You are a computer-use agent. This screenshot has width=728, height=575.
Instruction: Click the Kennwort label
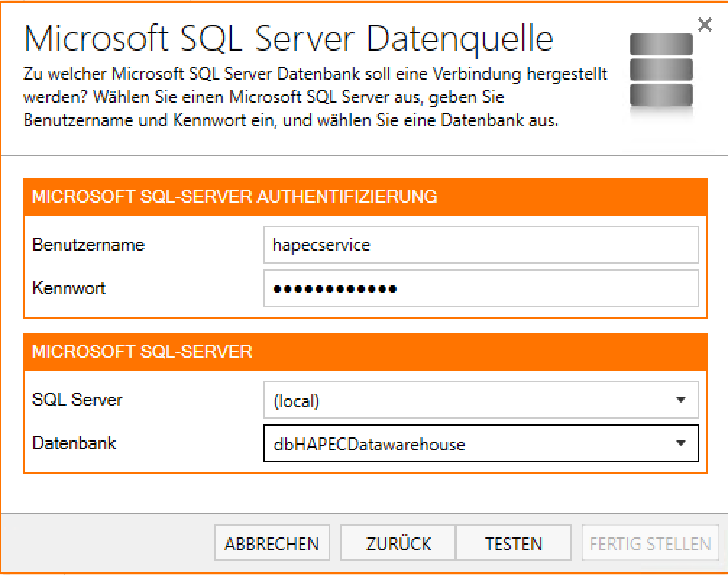pyautogui.click(x=69, y=287)
